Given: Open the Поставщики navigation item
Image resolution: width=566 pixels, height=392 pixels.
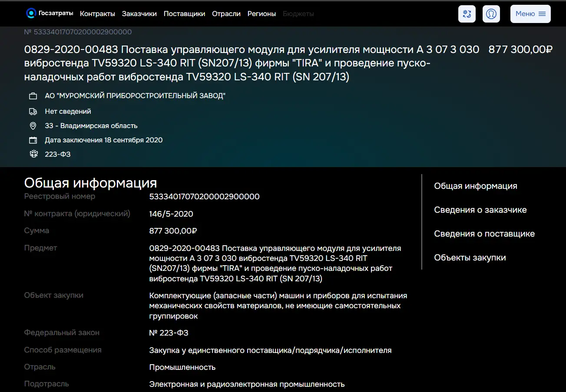Looking at the screenshot, I should point(184,14).
